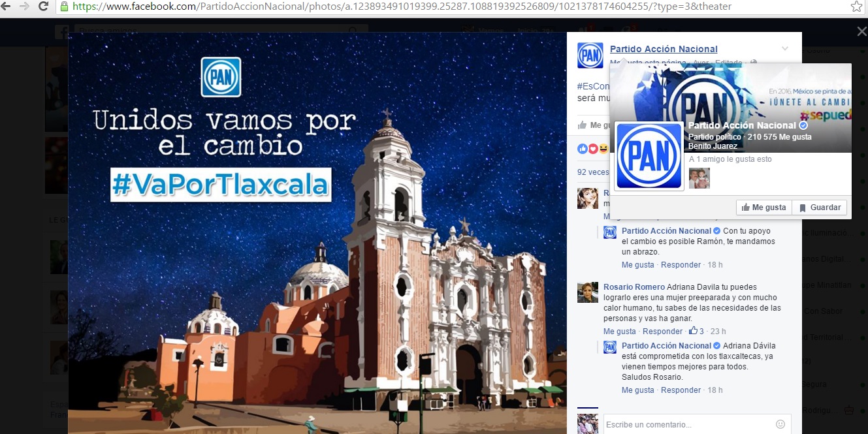Select the Facebook URL in address bar

tap(402, 7)
